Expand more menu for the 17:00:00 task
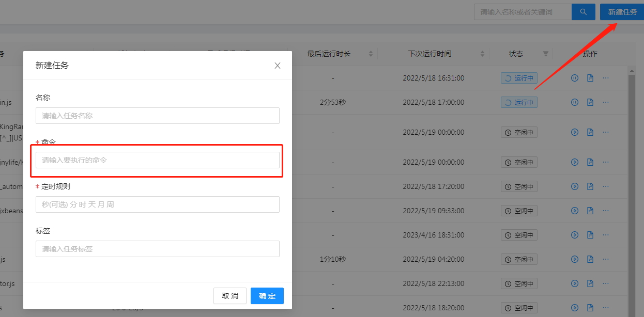 coord(606,102)
